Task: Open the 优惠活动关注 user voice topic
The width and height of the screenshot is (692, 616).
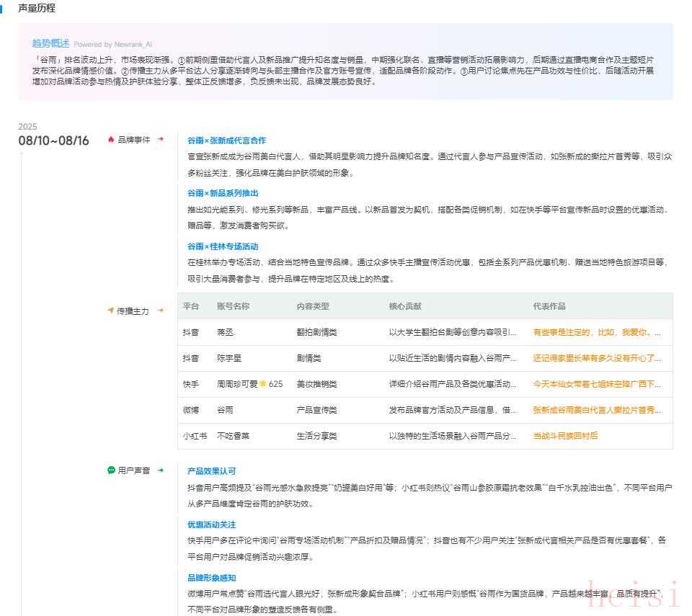Action: pyautogui.click(x=212, y=525)
